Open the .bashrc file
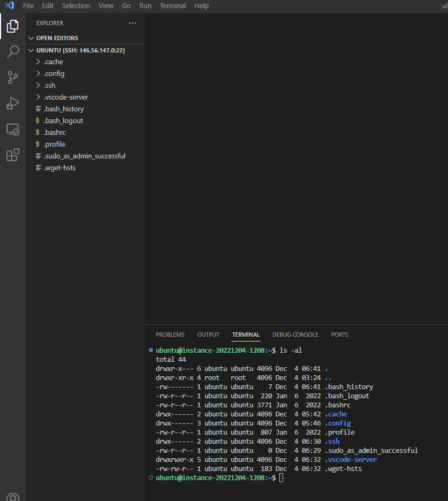Screen dimensions: 448x501 [x=55, y=133]
